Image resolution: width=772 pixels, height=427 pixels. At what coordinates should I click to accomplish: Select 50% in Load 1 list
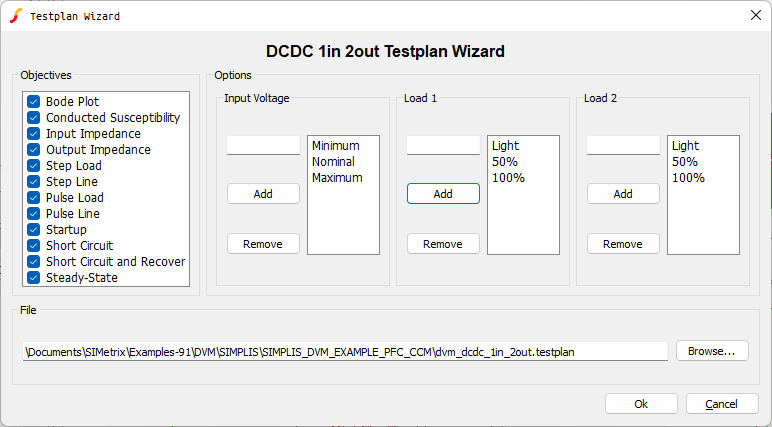pos(504,162)
